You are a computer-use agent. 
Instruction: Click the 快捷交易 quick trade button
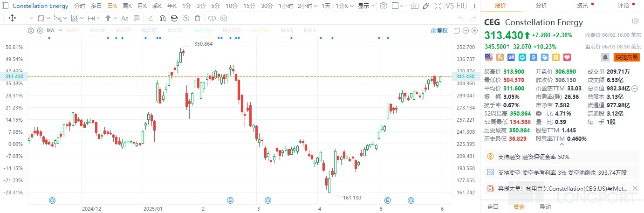pos(626,57)
